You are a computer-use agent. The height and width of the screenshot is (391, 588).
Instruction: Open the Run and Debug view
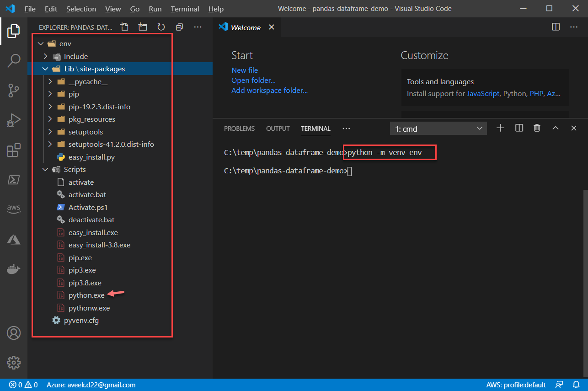pyautogui.click(x=14, y=120)
